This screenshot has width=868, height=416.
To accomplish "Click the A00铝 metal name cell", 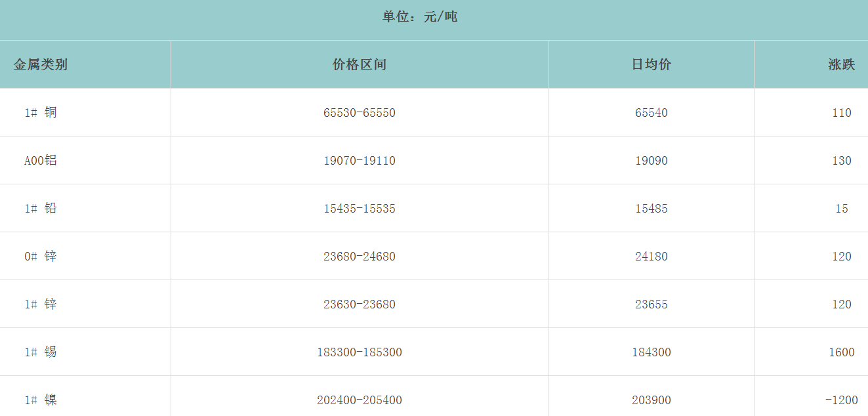I will coord(41,161).
